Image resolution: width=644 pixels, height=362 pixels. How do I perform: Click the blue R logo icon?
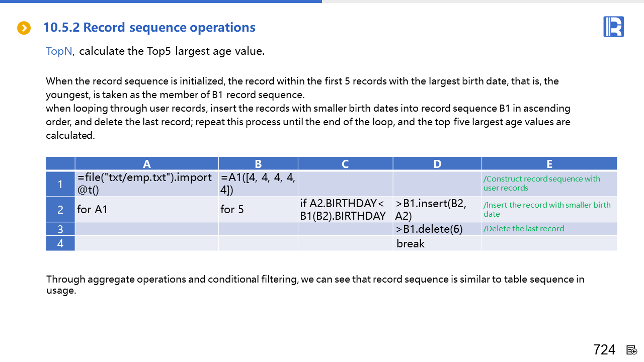pyautogui.click(x=613, y=27)
